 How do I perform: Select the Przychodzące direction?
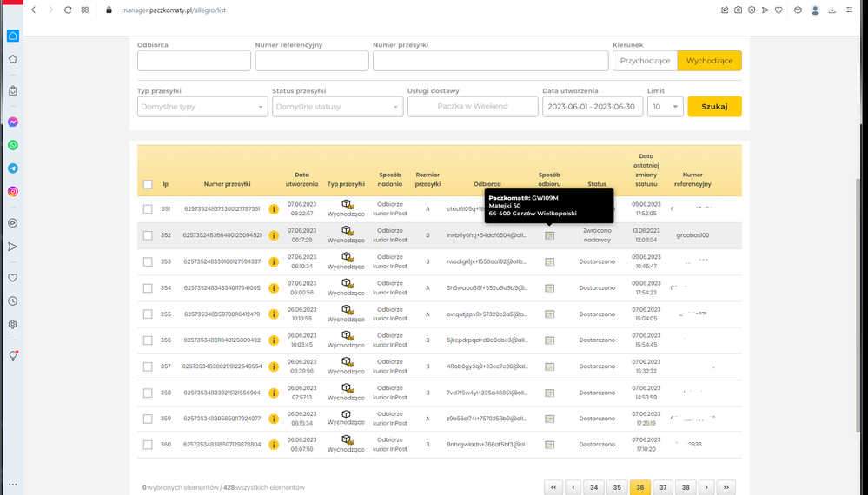click(645, 61)
